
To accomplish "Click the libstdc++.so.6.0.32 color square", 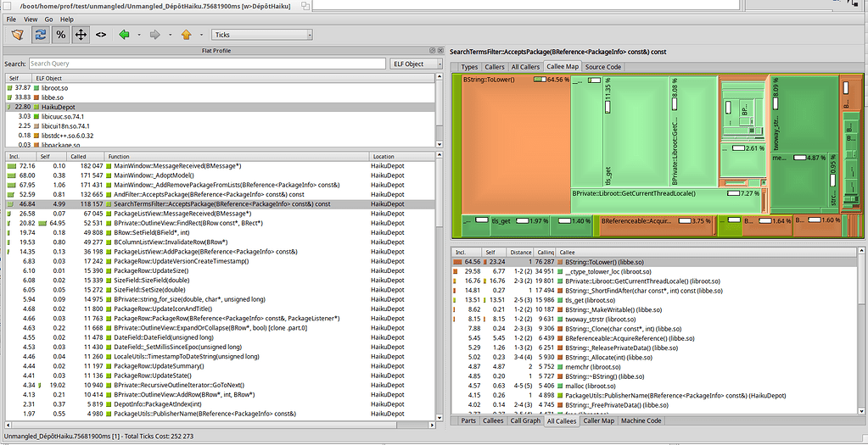I will [37, 136].
